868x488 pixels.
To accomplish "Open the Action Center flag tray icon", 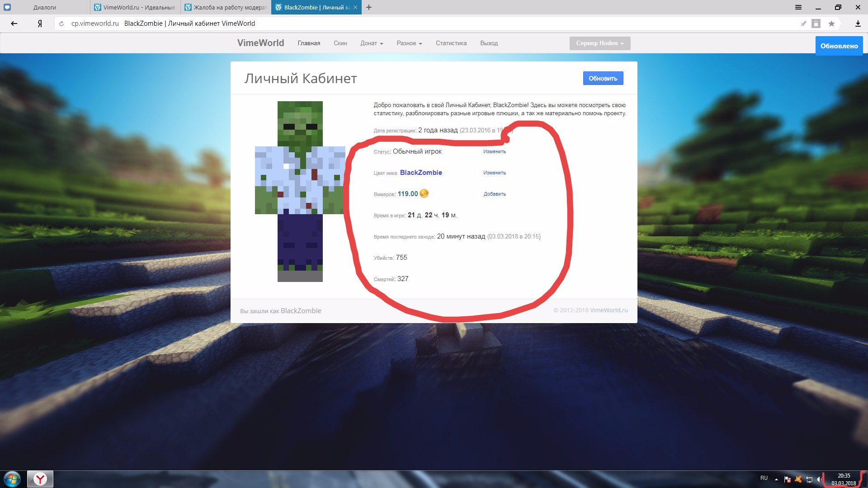I will point(787,479).
